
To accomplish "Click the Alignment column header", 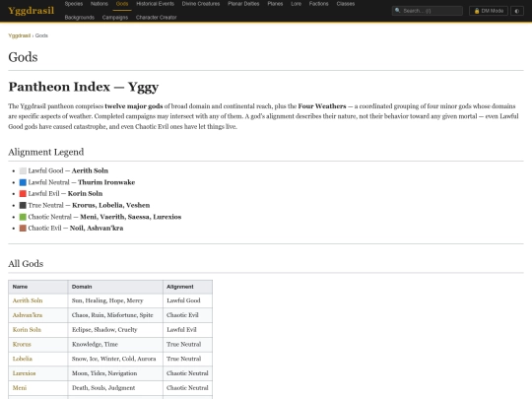I will pos(187,287).
